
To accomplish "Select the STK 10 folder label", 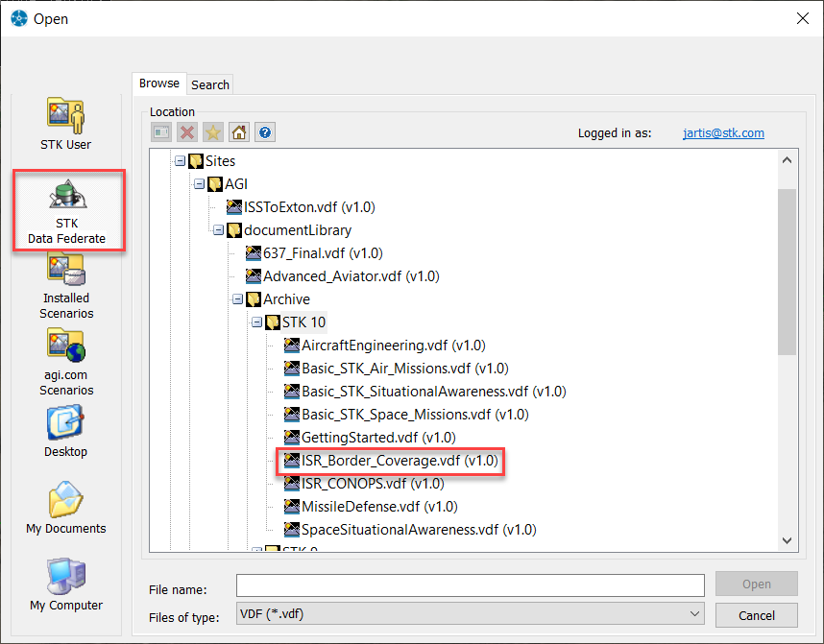I will [x=303, y=322].
